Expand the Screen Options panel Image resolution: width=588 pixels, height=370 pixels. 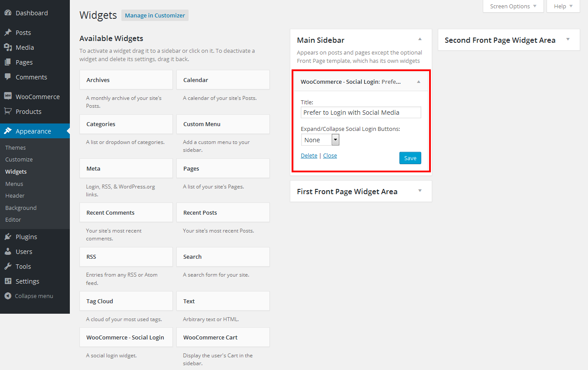pos(513,6)
